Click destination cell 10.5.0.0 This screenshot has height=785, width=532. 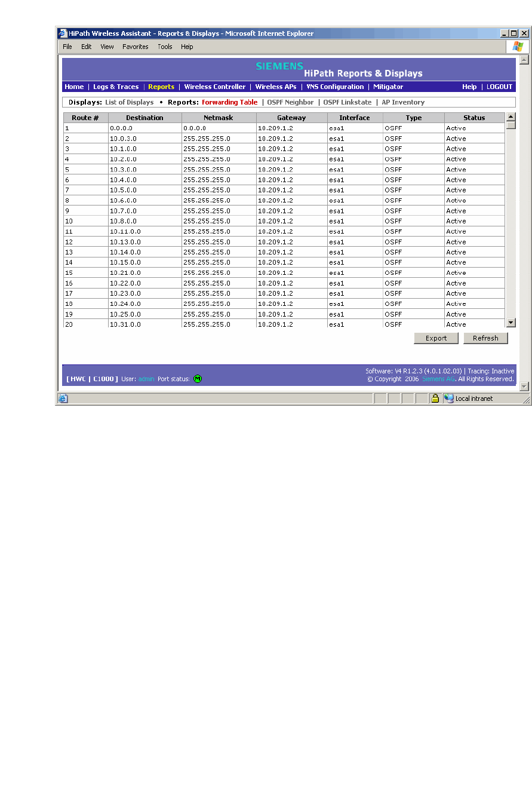point(145,190)
